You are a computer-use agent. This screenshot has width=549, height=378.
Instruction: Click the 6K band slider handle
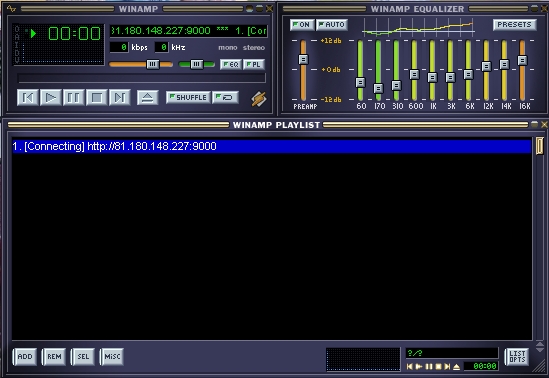[x=468, y=74]
